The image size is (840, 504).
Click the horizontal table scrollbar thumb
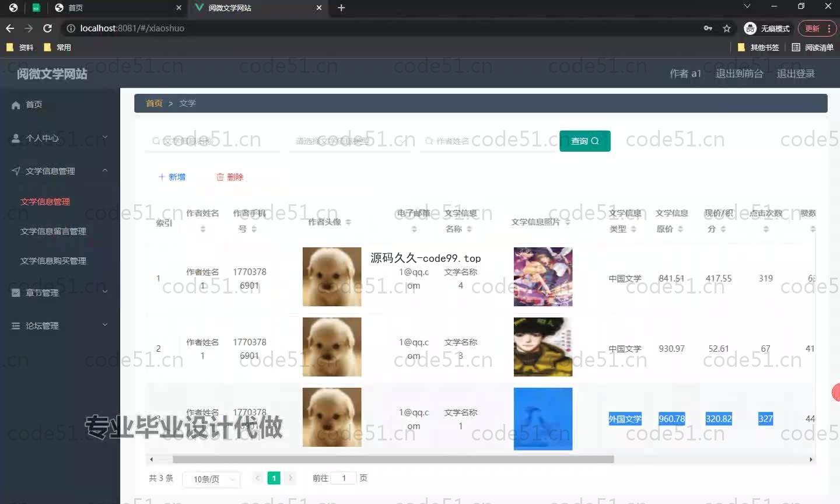pos(393,460)
